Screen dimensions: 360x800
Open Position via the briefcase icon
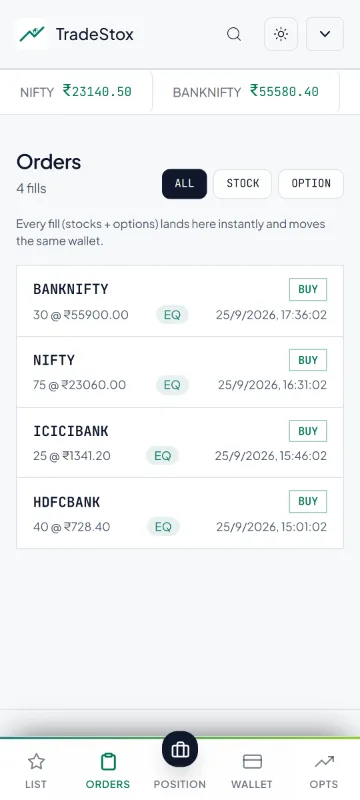tap(180, 749)
